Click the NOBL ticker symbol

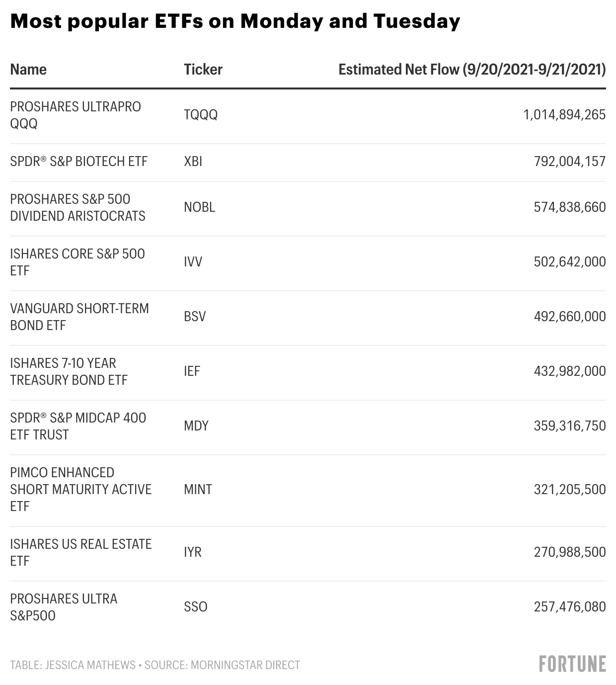[x=199, y=207]
